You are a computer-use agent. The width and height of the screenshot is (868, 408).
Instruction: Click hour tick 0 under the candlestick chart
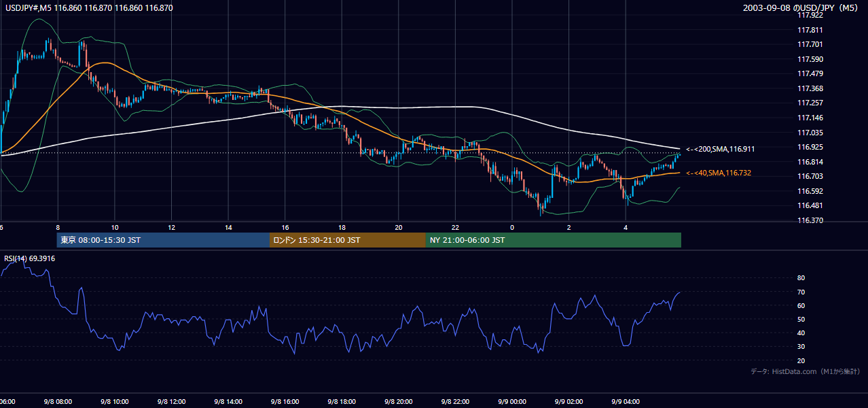pyautogui.click(x=512, y=228)
